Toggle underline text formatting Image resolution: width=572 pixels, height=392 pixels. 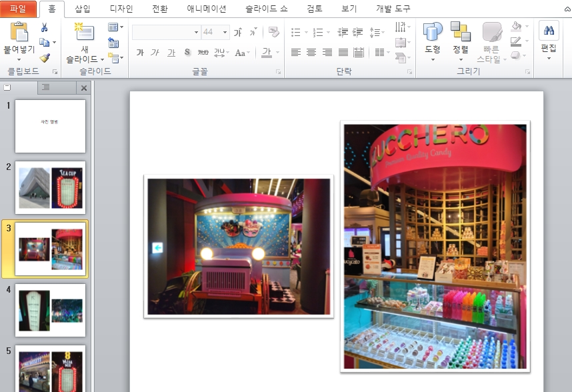[171, 53]
